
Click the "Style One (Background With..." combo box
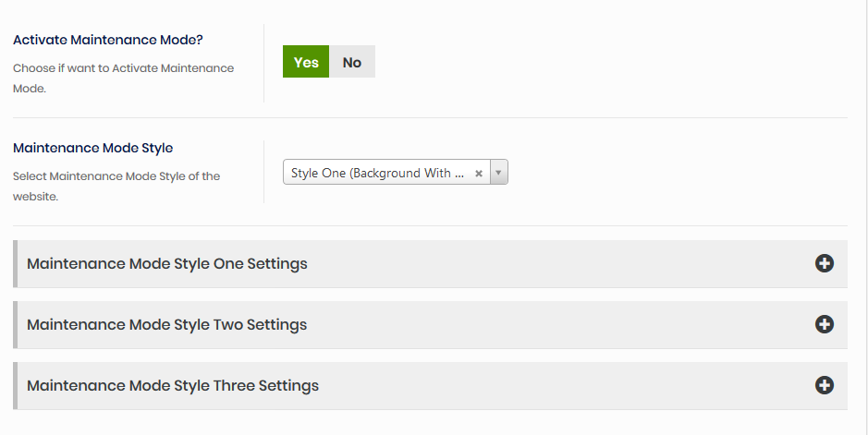tap(379, 173)
